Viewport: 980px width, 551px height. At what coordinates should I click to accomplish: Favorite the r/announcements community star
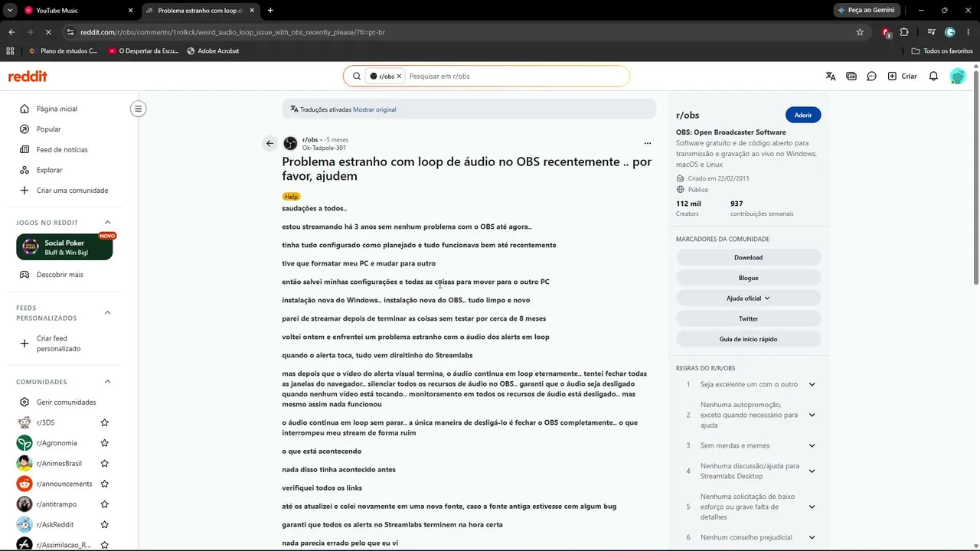pos(105,484)
